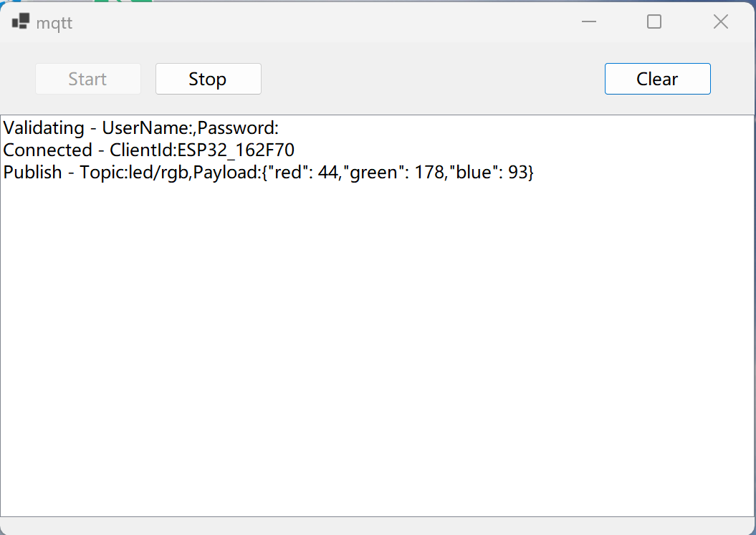Maximize the mqtt window
Viewport: 756px width, 535px height.
coord(654,21)
